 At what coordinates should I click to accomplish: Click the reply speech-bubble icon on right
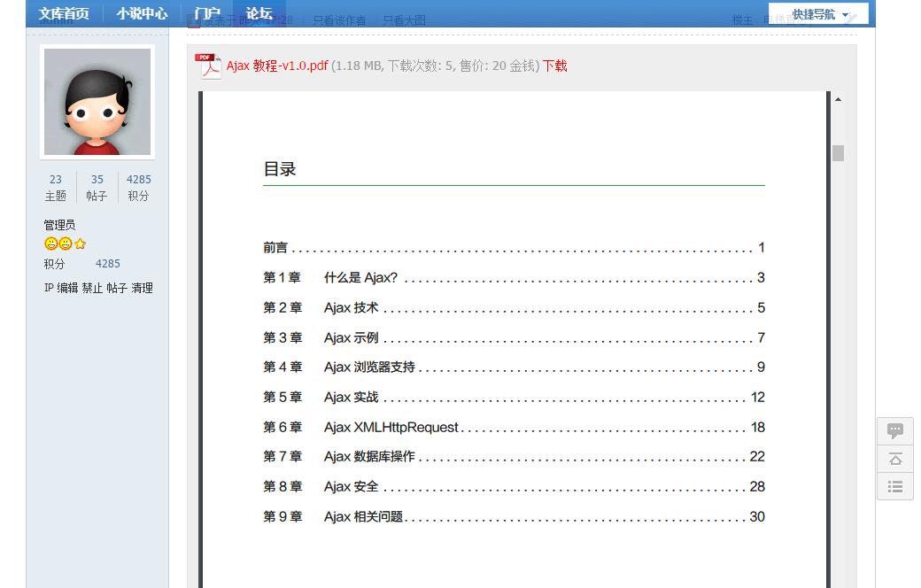coord(895,430)
